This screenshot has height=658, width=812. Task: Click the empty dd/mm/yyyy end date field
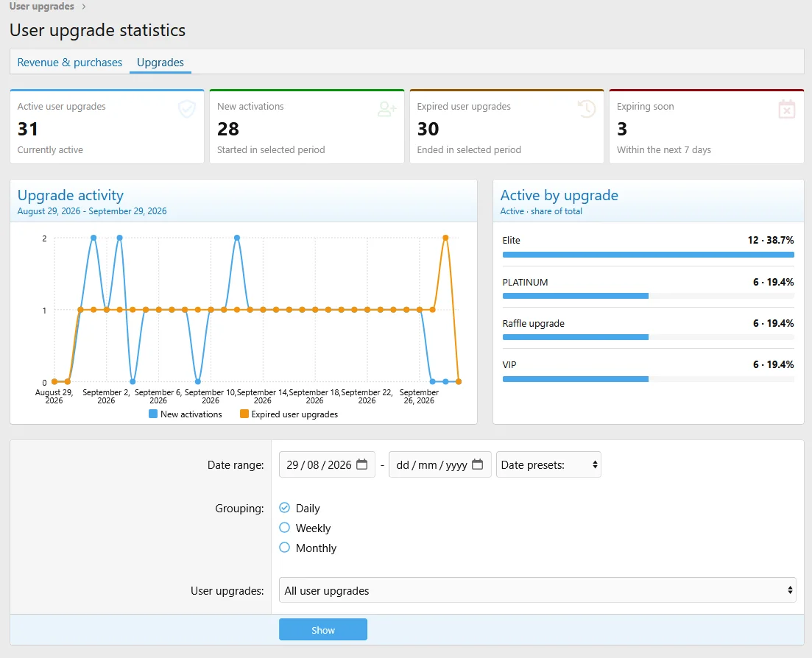click(439, 464)
